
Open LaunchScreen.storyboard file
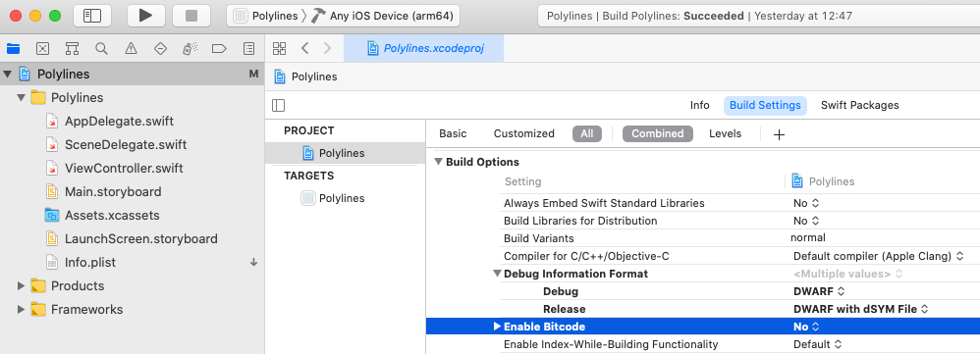coord(141,239)
